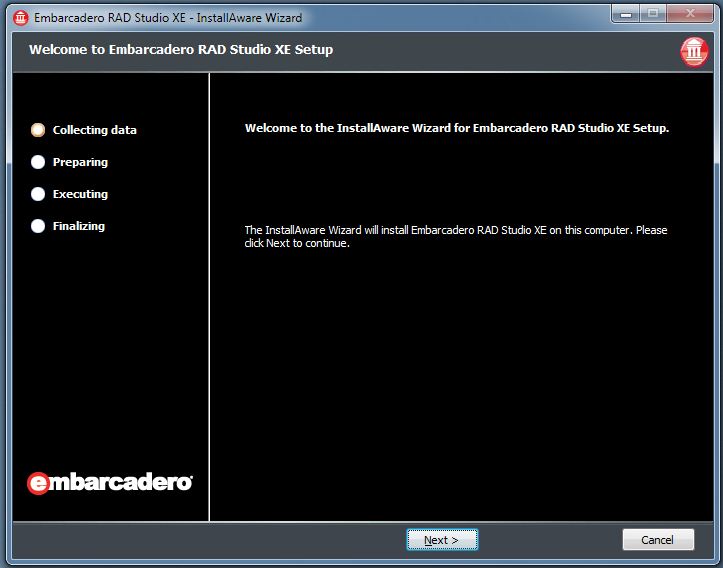Image resolution: width=723 pixels, height=568 pixels.
Task: Click the 'Please click Next to continue' paragraph
Action: point(456,237)
